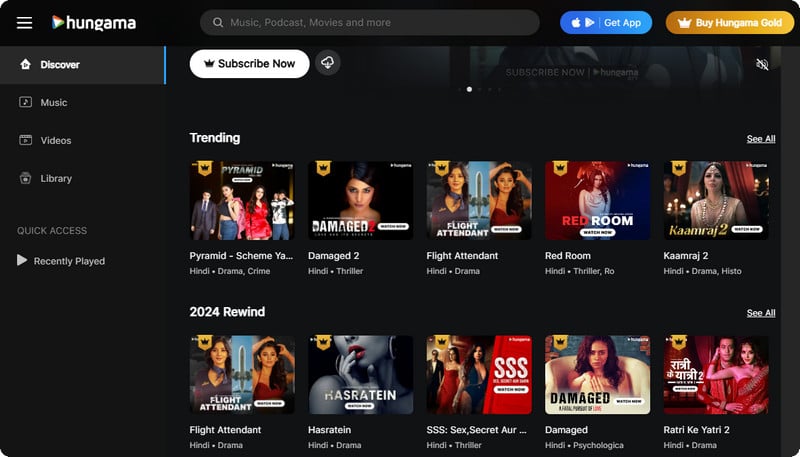800x457 pixels.
Task: Click the crown badge on Kaamraj 2 thumbnail
Action: (x=678, y=168)
